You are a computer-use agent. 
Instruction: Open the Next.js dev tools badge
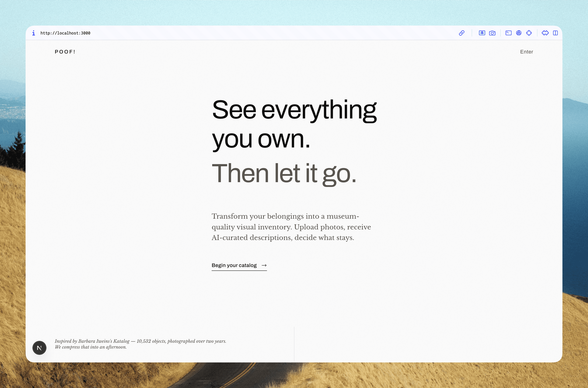[39, 348]
